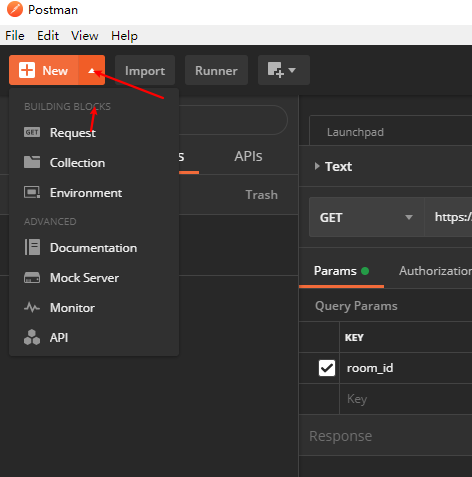The width and height of the screenshot is (472, 477).
Task: Click the Postman app logo icon
Action: [x=15, y=9]
